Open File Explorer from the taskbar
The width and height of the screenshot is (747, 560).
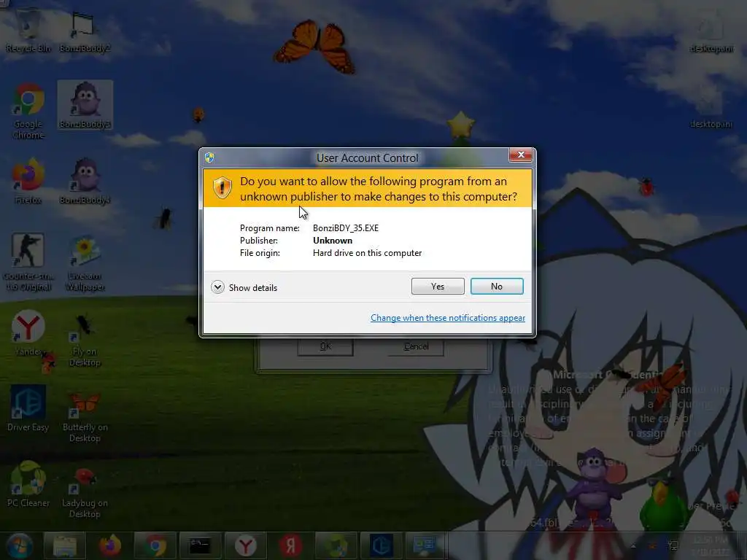point(65,545)
